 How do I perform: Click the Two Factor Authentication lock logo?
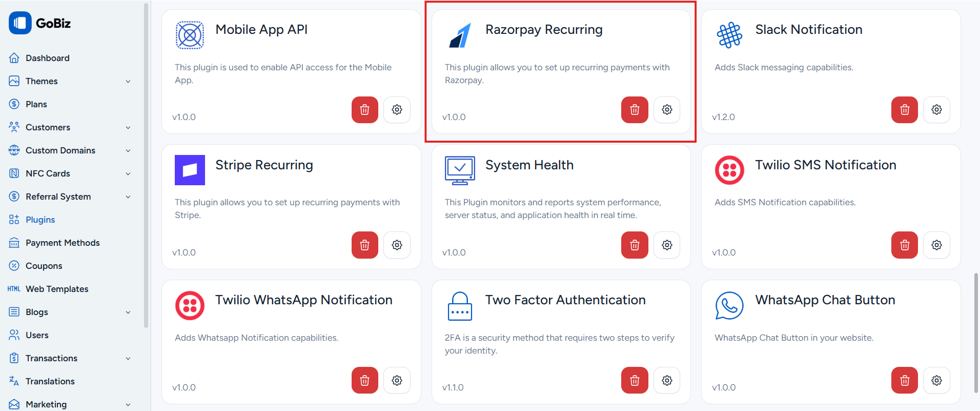(460, 305)
